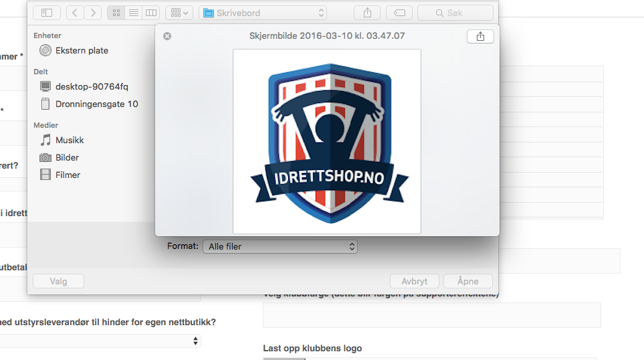644x360 pixels.
Task: Click the Bilder camera icon
Action: [x=45, y=157]
